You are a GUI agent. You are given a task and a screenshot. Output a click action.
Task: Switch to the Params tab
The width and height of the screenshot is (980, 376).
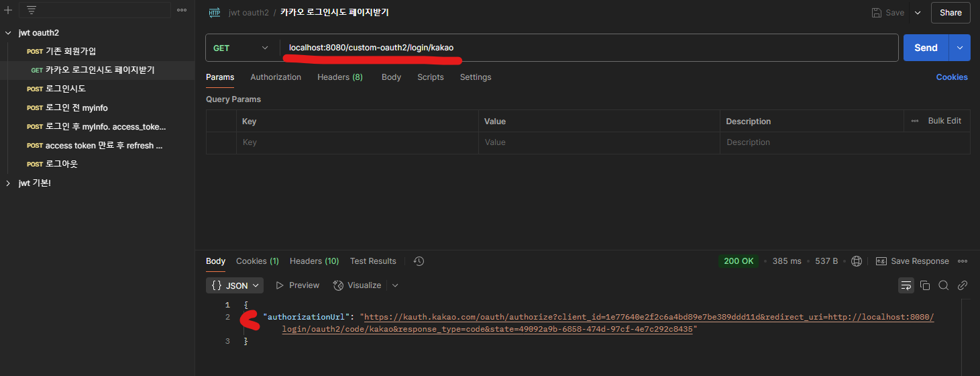[x=220, y=77]
